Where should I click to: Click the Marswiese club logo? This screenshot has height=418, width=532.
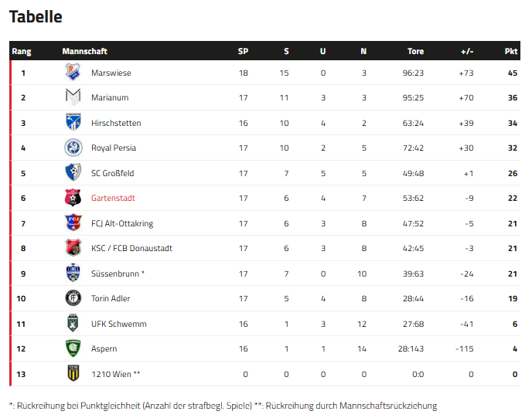click(73, 73)
